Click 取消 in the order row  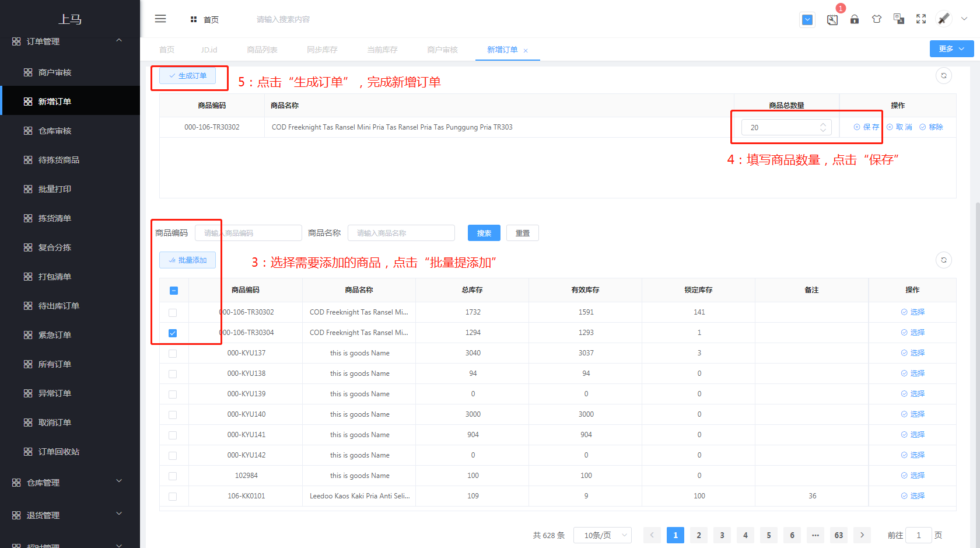(900, 127)
